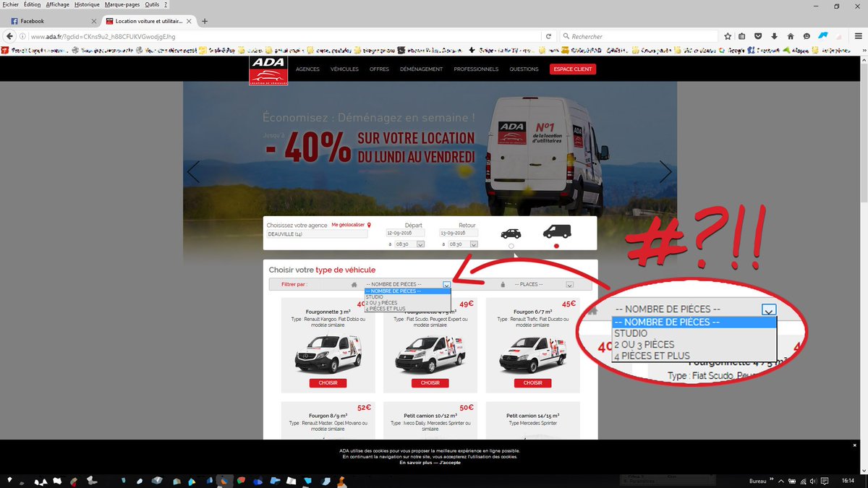
Task: Open a new tab with the plus button
Action: 205,21
